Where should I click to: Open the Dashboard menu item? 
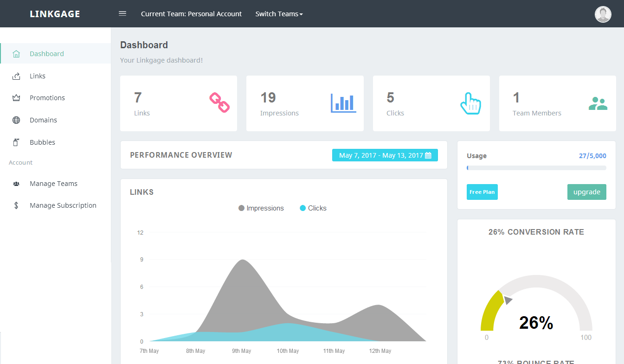coord(56,54)
